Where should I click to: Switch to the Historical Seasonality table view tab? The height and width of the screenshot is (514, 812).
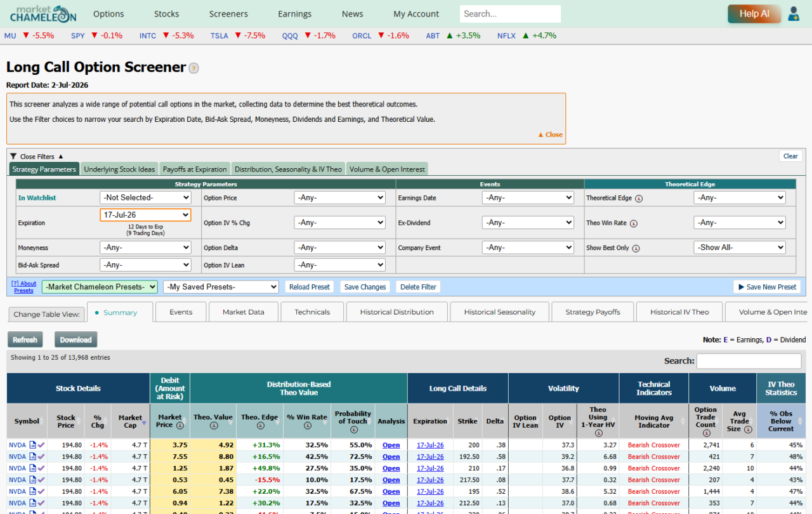(500, 312)
